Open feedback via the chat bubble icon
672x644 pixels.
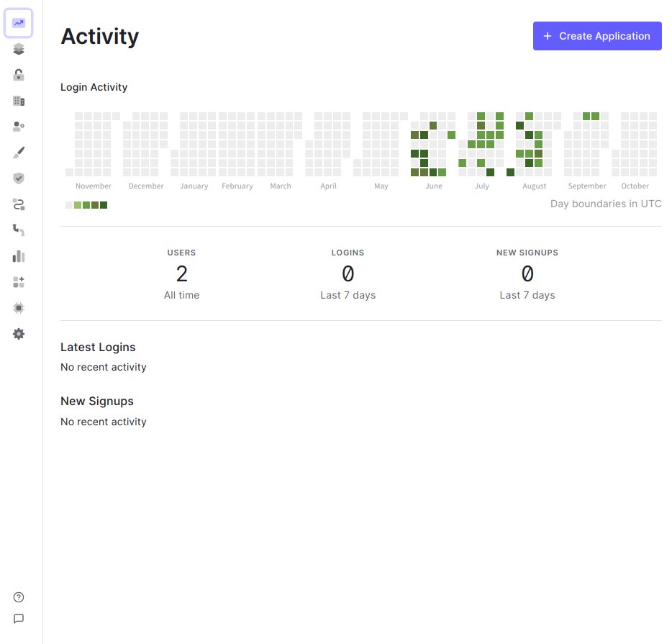(19, 618)
